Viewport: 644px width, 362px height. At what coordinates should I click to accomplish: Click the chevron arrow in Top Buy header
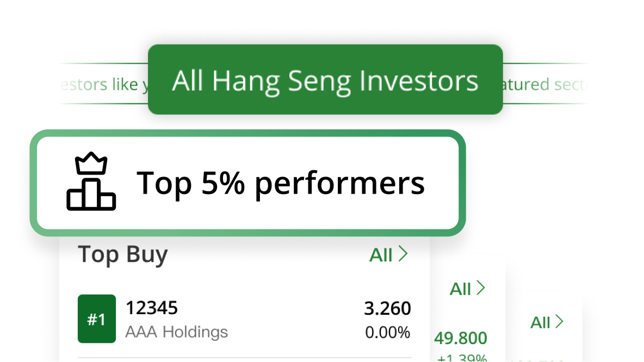(403, 254)
